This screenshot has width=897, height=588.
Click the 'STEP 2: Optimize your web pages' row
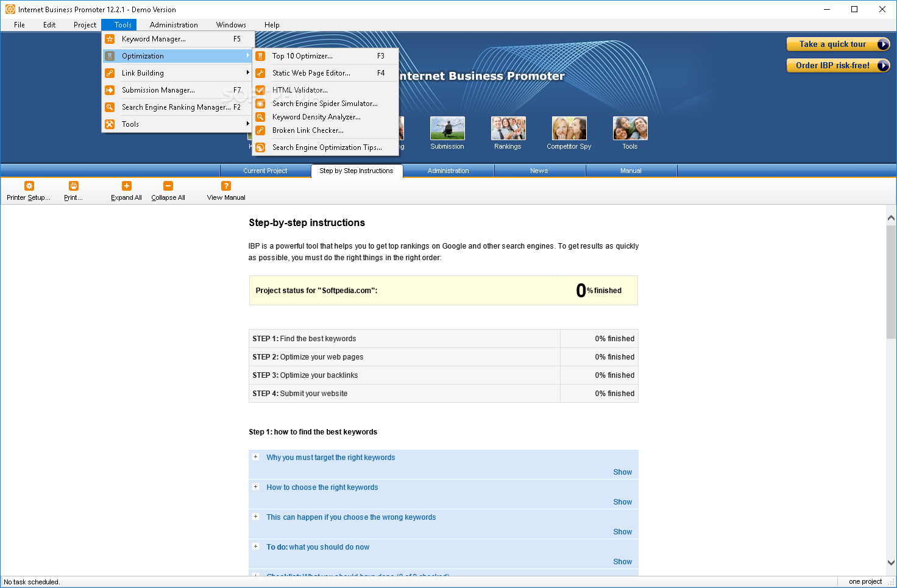(x=444, y=357)
